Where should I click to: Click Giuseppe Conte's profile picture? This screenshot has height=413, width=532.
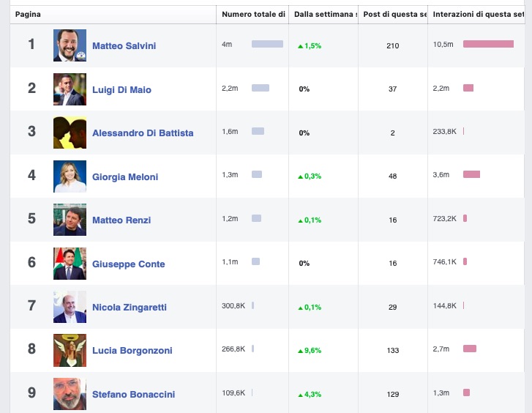coord(70,264)
